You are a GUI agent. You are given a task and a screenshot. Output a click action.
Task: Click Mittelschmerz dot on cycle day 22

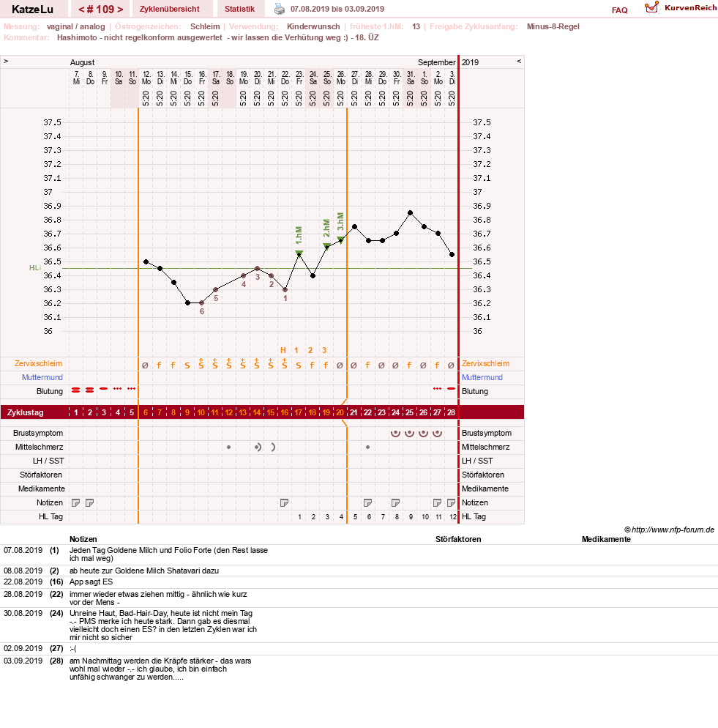click(367, 447)
